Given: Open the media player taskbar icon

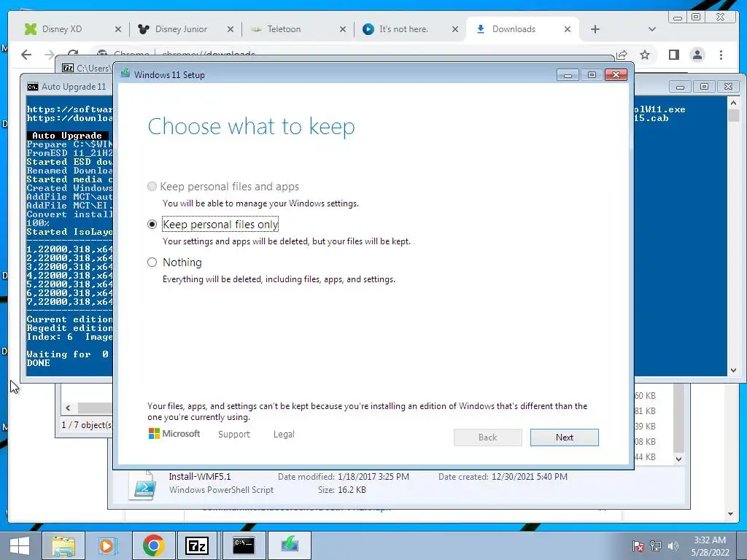Looking at the screenshot, I should (x=108, y=545).
